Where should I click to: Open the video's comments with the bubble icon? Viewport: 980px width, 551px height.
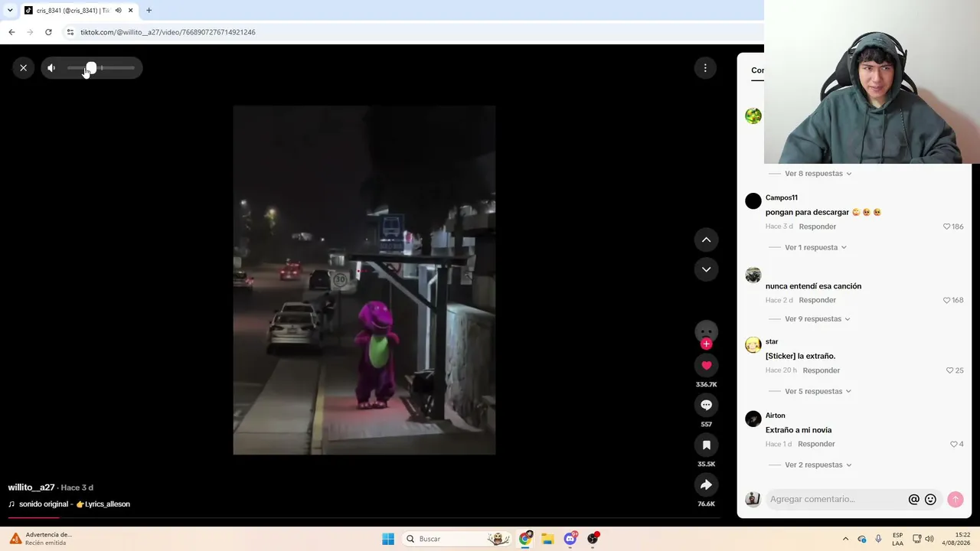click(706, 406)
